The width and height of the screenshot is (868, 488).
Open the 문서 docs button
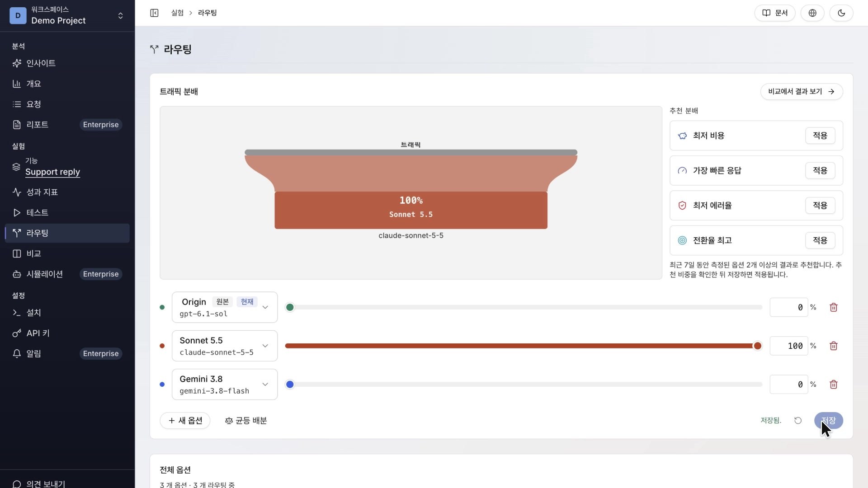(775, 13)
